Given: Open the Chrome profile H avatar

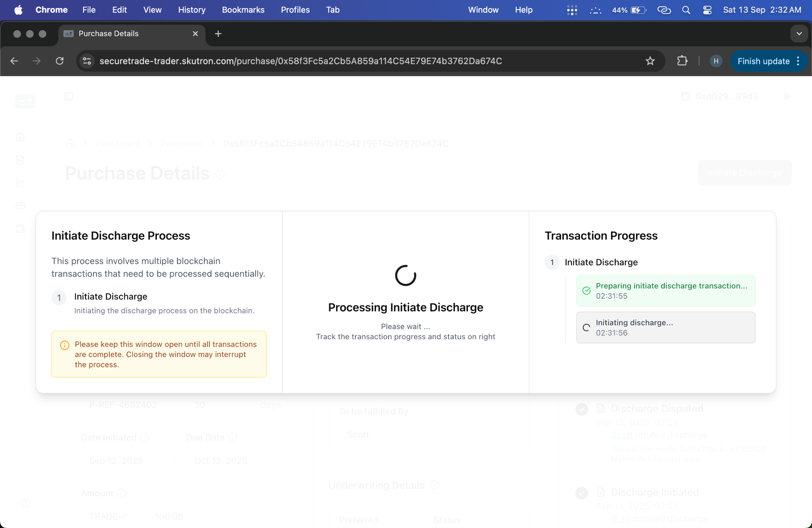Looking at the screenshot, I should click(x=716, y=61).
